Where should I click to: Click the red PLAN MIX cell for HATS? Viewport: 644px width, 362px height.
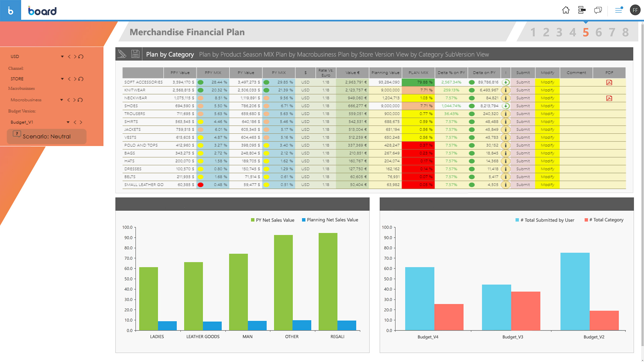coord(418,161)
